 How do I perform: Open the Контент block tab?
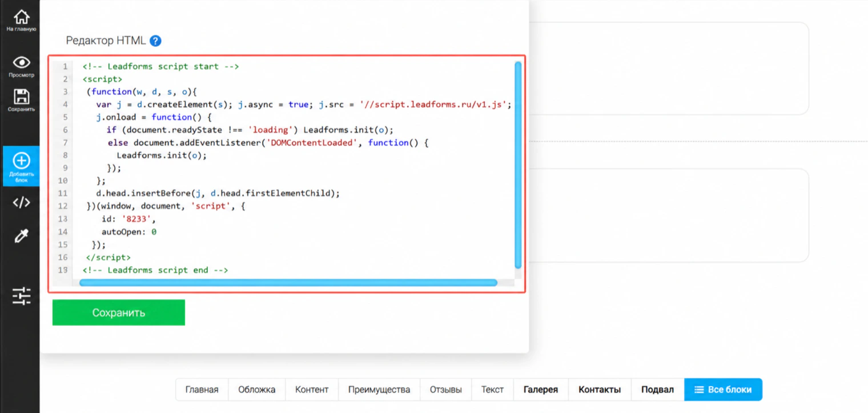[312, 390]
